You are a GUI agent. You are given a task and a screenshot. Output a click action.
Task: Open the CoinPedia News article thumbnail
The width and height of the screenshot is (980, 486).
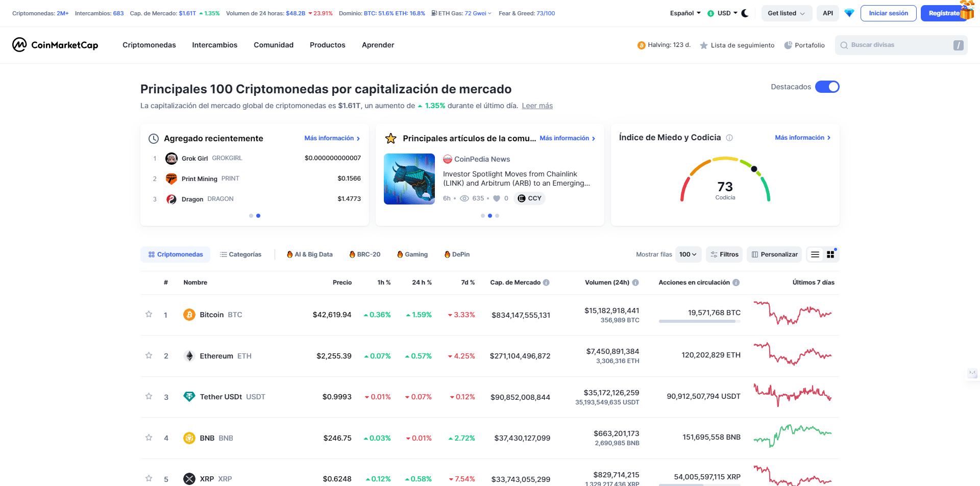pyautogui.click(x=409, y=178)
